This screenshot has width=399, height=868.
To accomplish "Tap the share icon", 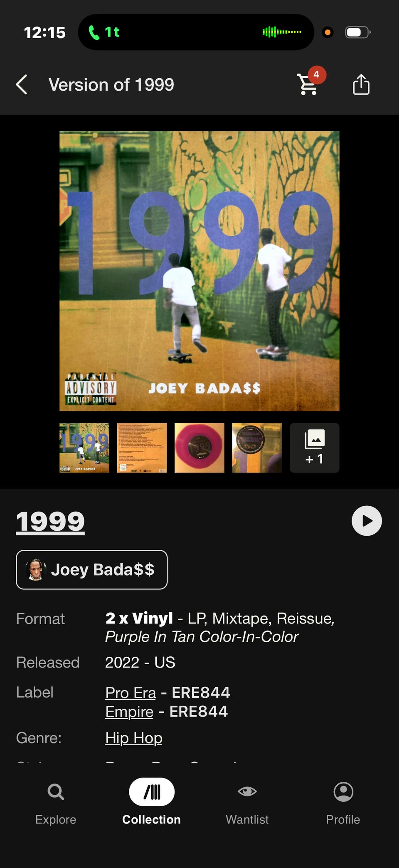I will (x=361, y=84).
